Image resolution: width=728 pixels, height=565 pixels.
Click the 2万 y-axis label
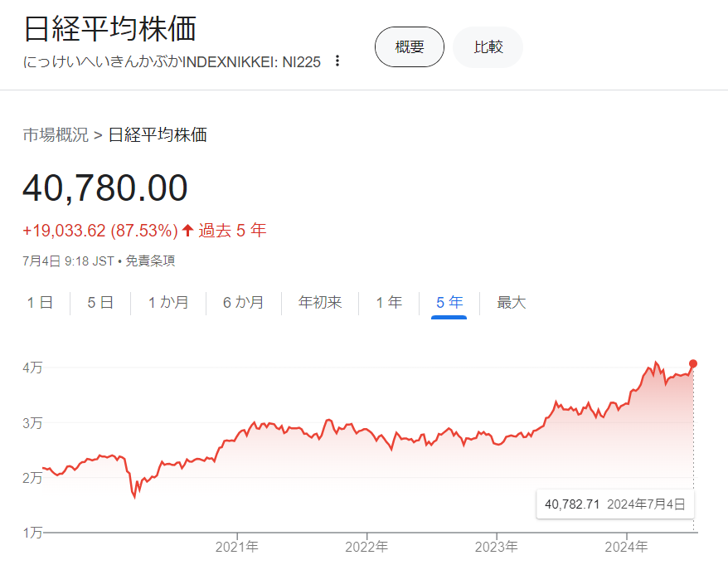click(x=32, y=478)
